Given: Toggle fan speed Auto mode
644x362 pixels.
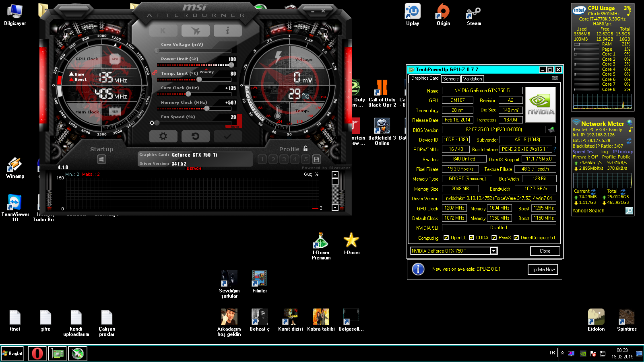Looking at the screenshot, I should pos(235,127).
